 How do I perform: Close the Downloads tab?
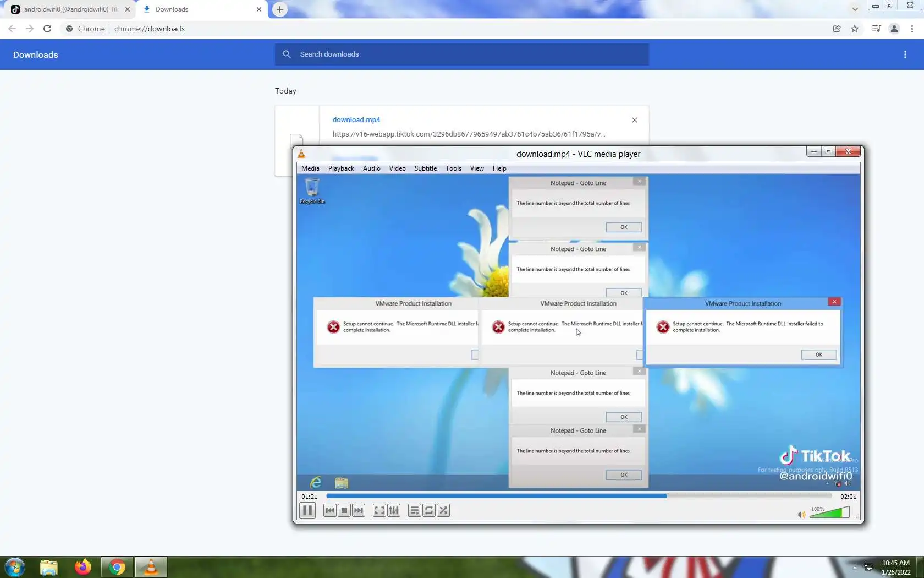click(259, 9)
